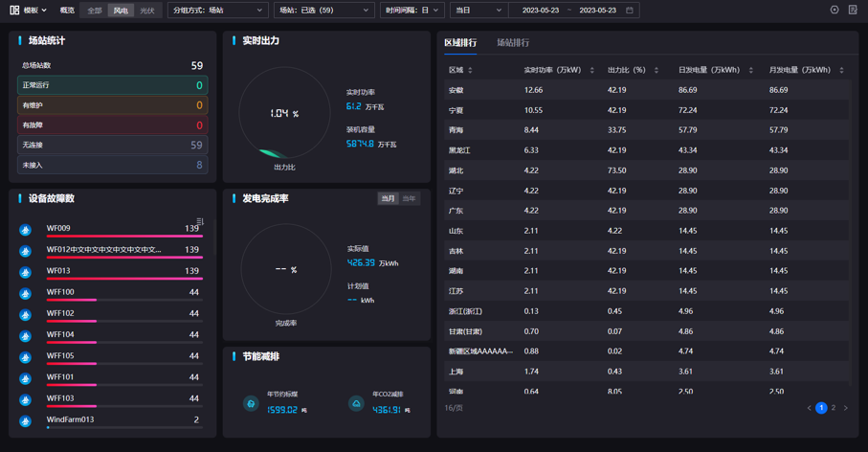Image resolution: width=868 pixels, height=452 pixels.
Task: Switch completion rate to 当年
Action: [x=410, y=198]
